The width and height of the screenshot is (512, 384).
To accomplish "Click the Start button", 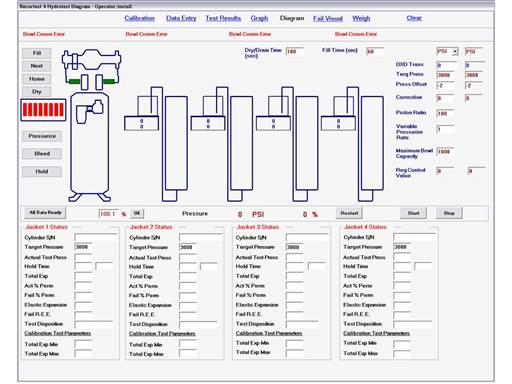I will [x=413, y=213].
